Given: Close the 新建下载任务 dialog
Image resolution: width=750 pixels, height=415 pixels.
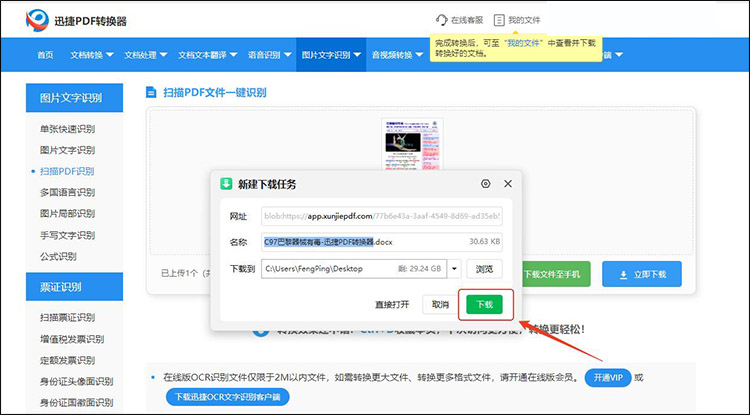Looking at the screenshot, I should click(x=508, y=184).
